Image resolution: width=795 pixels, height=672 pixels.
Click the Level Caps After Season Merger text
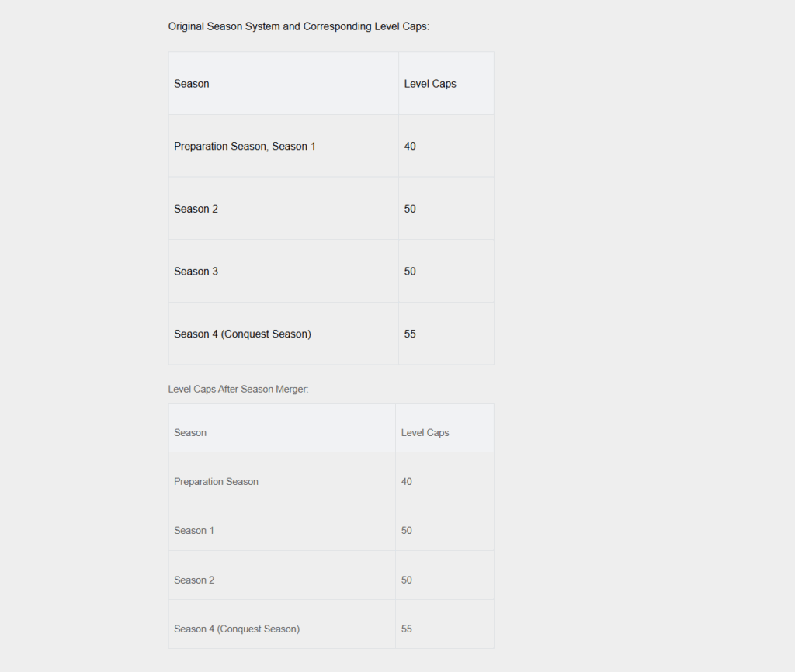(238, 389)
